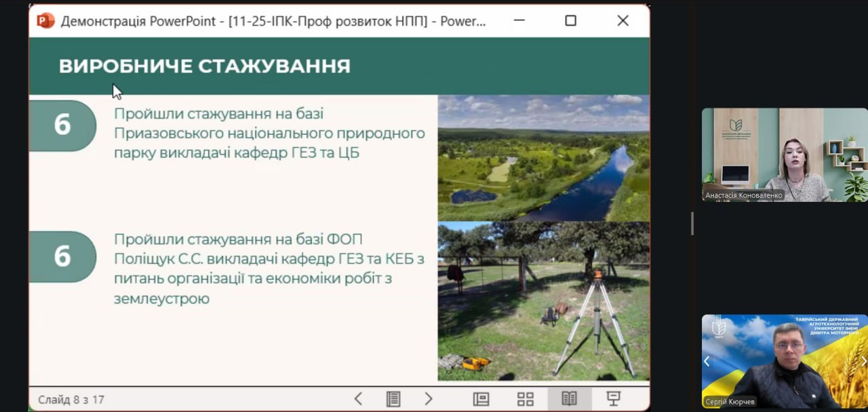Start Slide Show icon in status bar

coord(613,398)
